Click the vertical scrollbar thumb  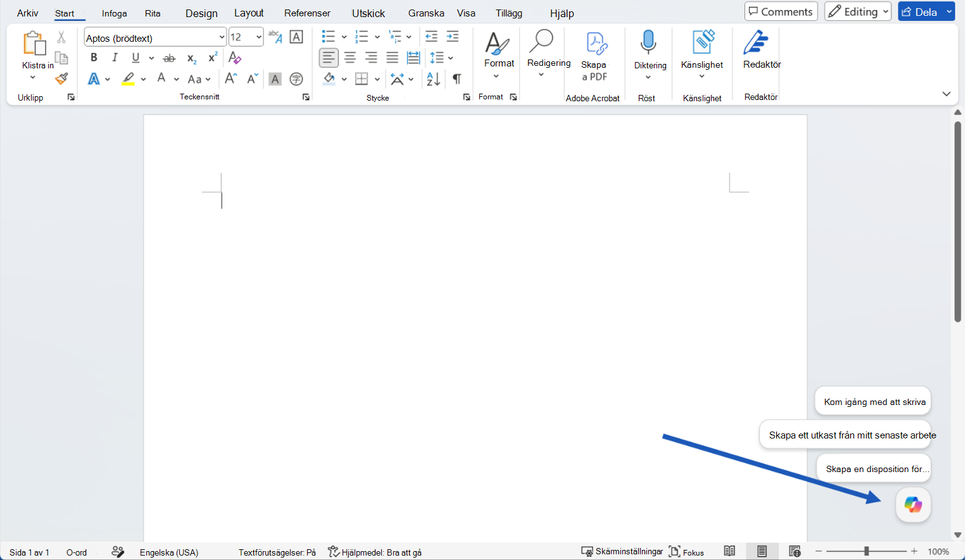click(x=958, y=221)
